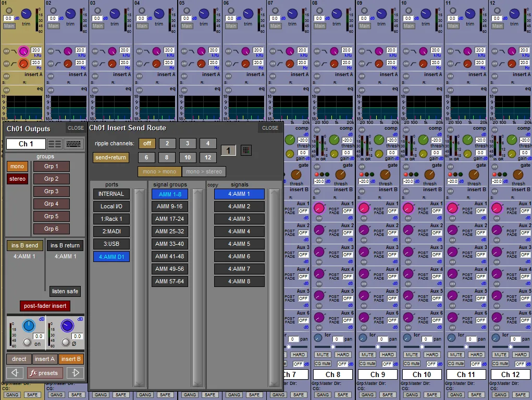Click the green comp threshold knob on Ch 9
This screenshot has height=400, width=532.
pos(379,140)
